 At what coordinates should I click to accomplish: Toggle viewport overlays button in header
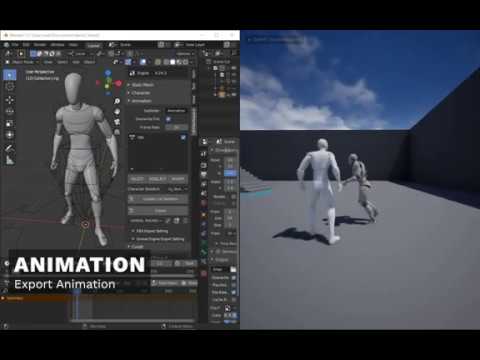143,62
